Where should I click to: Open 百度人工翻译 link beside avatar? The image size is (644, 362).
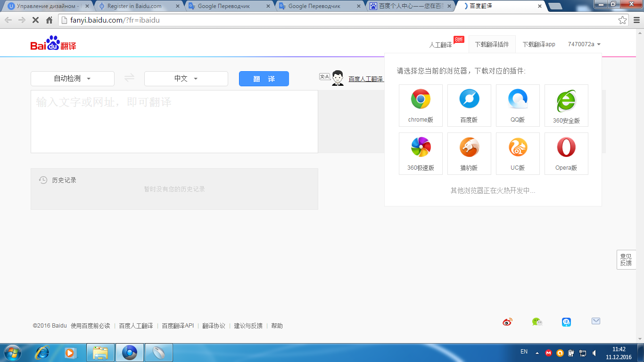(x=365, y=79)
